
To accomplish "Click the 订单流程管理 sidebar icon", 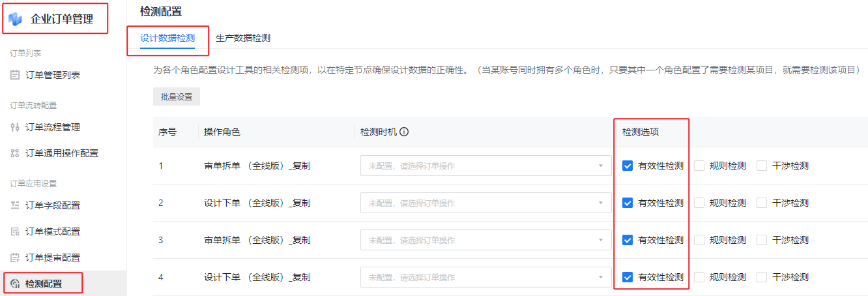I will 15,127.
